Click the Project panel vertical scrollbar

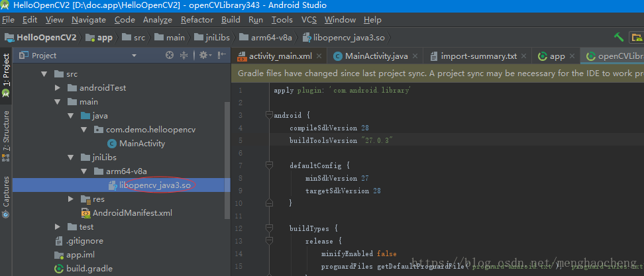tap(227, 161)
